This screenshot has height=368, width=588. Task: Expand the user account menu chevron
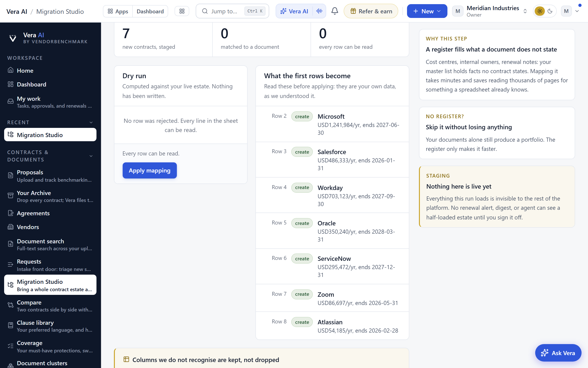[x=577, y=11]
